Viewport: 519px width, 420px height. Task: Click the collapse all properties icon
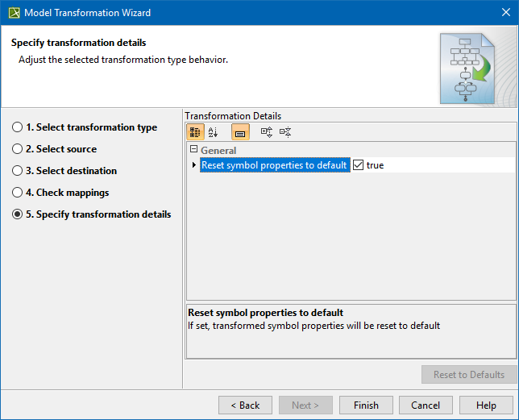coord(285,132)
